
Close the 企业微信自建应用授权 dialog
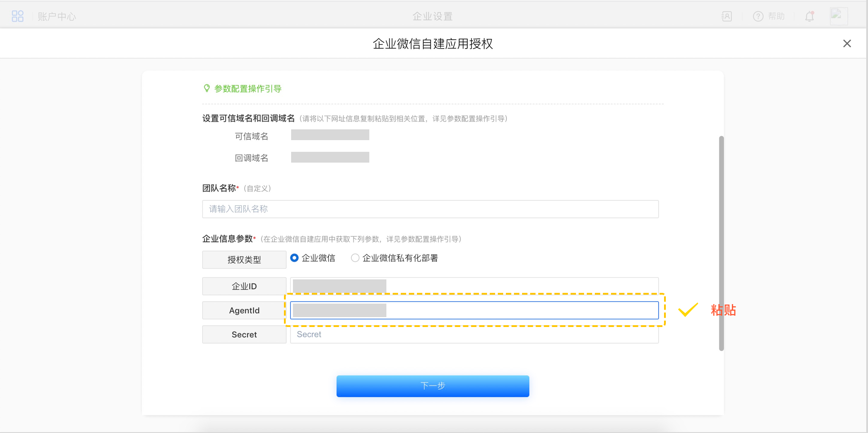[x=847, y=44]
